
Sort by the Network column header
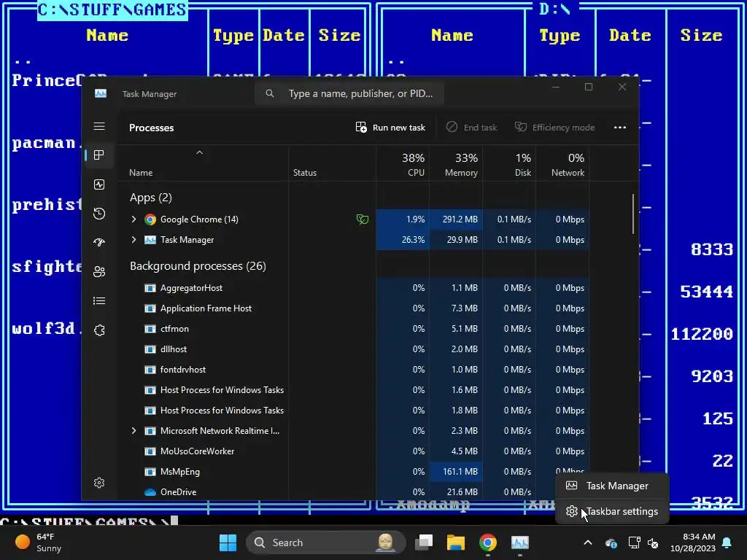pos(563,164)
